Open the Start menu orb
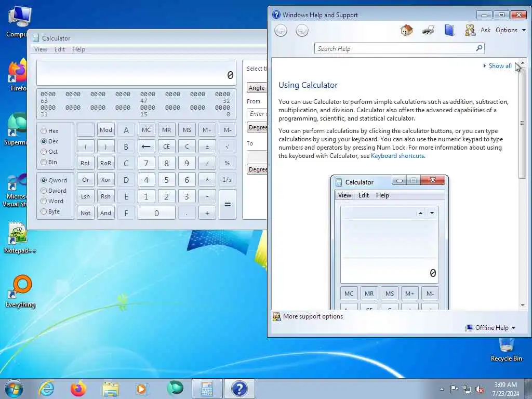The height and width of the screenshot is (399, 532). (14, 389)
